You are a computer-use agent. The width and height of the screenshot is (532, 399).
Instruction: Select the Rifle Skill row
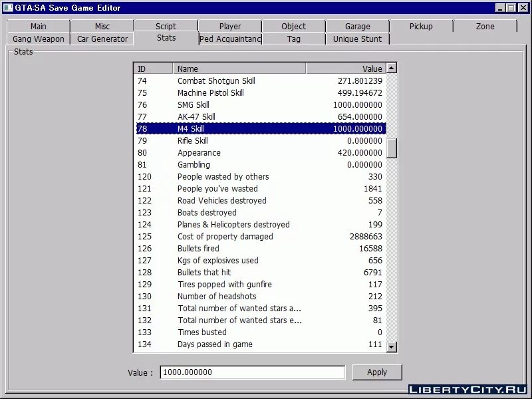pyautogui.click(x=261, y=141)
